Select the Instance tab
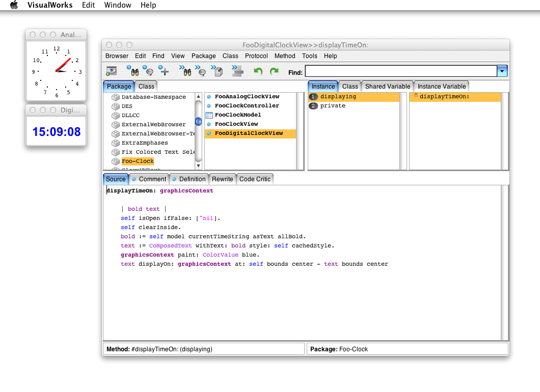Image resolution: width=540 pixels, height=392 pixels. [x=323, y=87]
